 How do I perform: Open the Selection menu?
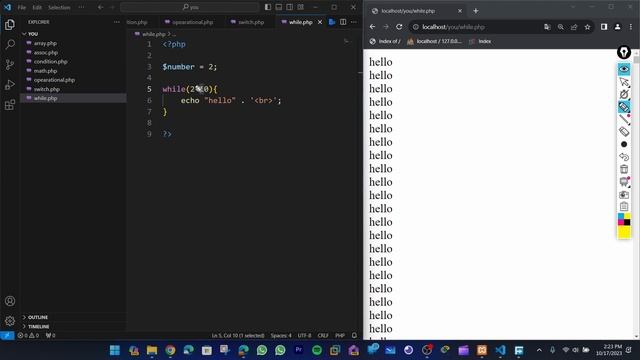59,7
